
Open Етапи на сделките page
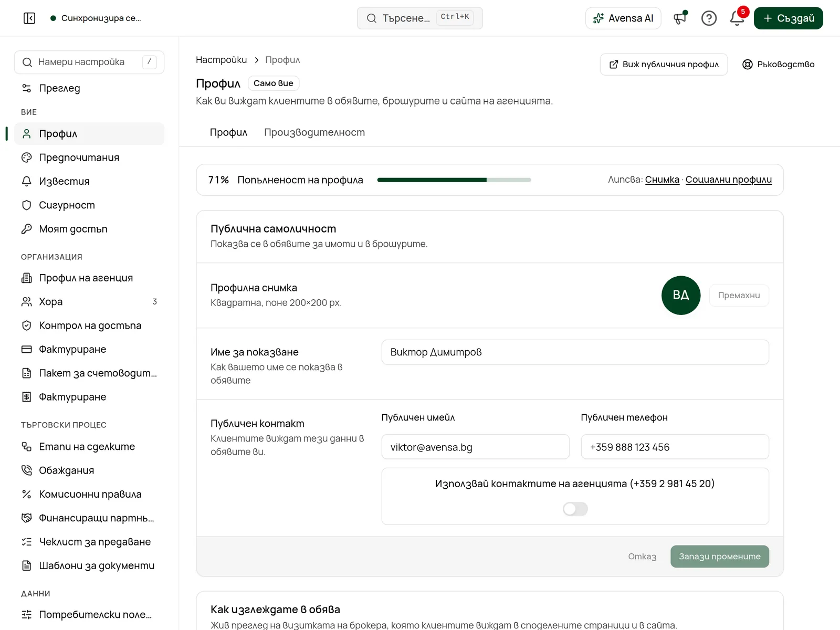coord(89,447)
